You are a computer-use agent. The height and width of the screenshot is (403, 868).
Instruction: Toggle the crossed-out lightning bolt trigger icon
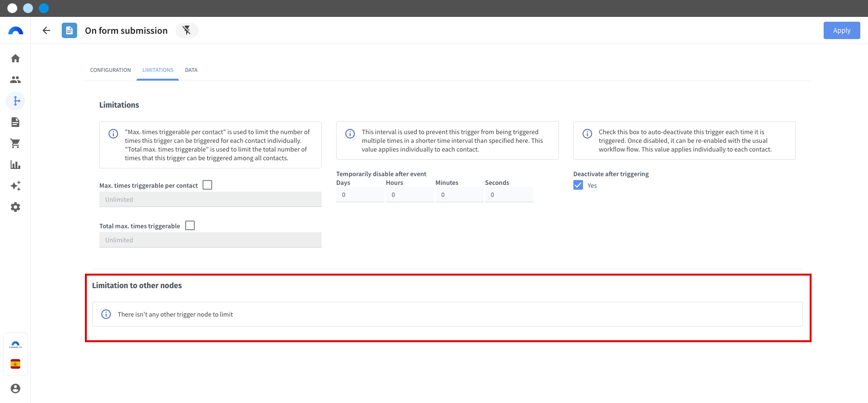click(x=187, y=30)
